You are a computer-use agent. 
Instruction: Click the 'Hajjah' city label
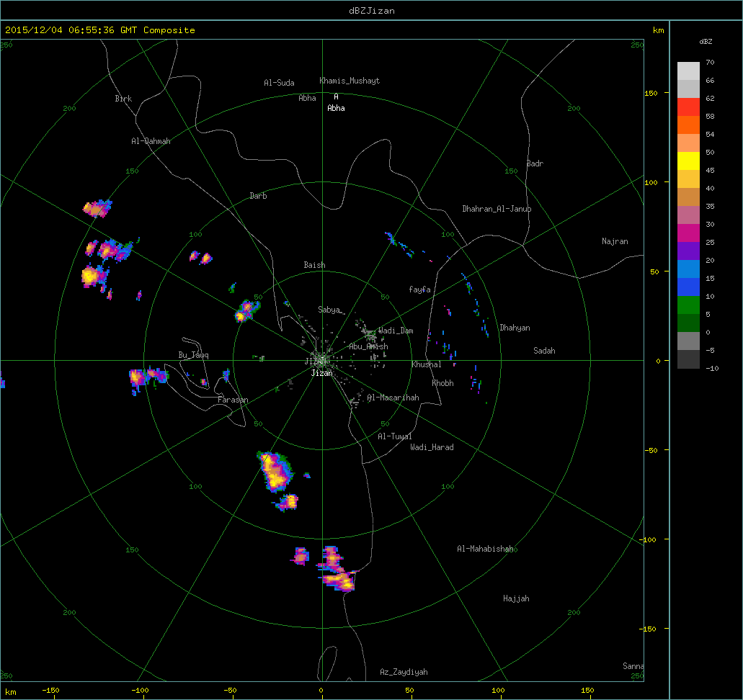pyautogui.click(x=516, y=599)
